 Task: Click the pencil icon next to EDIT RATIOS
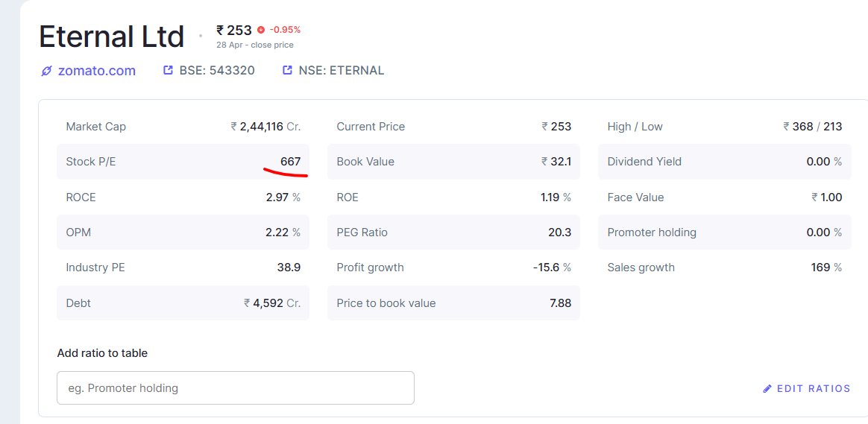[767, 388]
